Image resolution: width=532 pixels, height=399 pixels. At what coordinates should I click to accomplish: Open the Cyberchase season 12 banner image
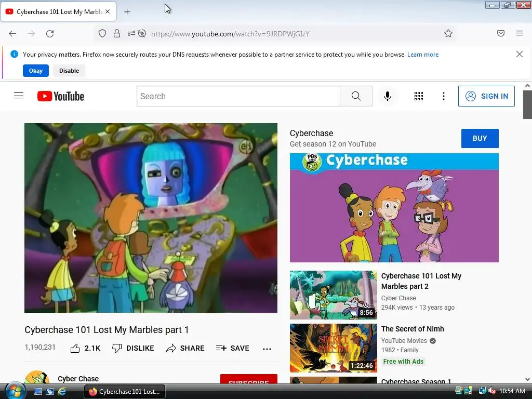coord(394,208)
